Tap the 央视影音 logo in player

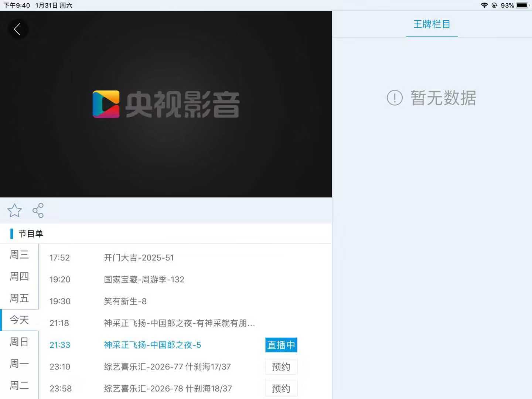166,105
